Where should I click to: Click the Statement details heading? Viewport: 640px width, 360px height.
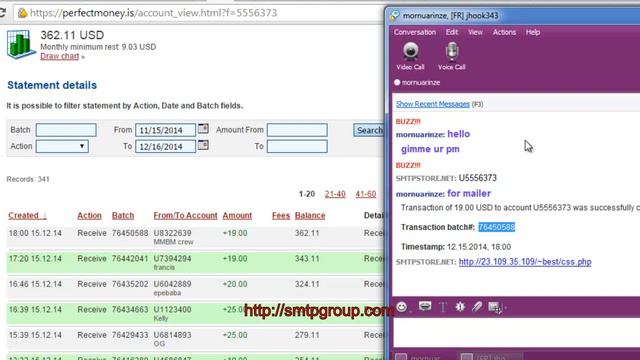point(52,85)
